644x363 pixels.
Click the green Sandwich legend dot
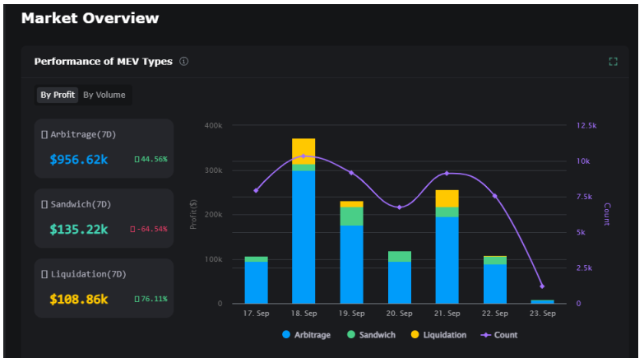[350, 335]
